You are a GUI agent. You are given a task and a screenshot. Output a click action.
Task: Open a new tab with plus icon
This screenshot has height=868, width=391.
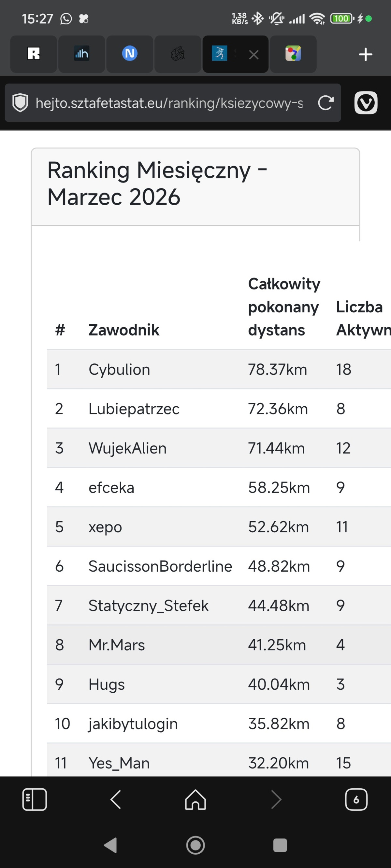(365, 54)
